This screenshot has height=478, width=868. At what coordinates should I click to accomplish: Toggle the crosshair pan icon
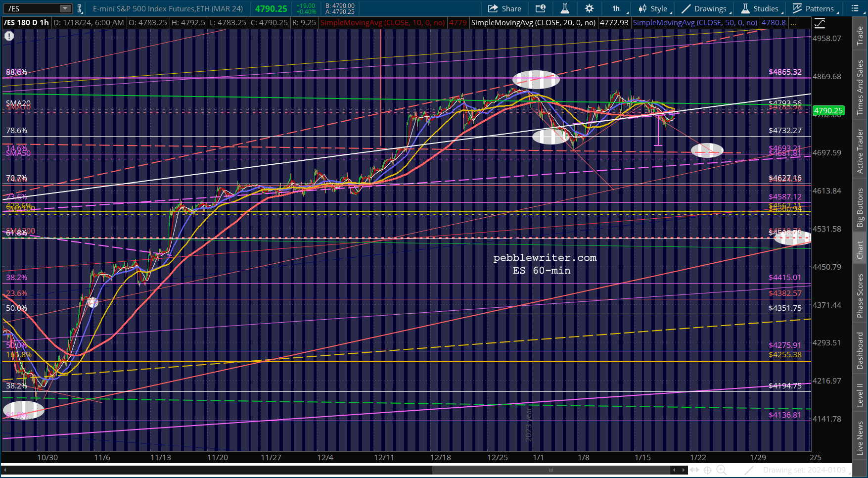coord(707,470)
